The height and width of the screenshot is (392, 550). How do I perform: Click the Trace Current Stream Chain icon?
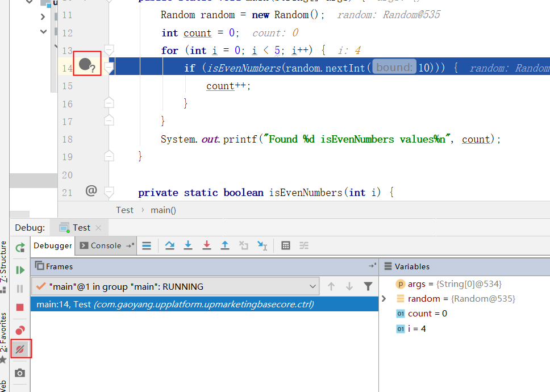[x=304, y=245]
